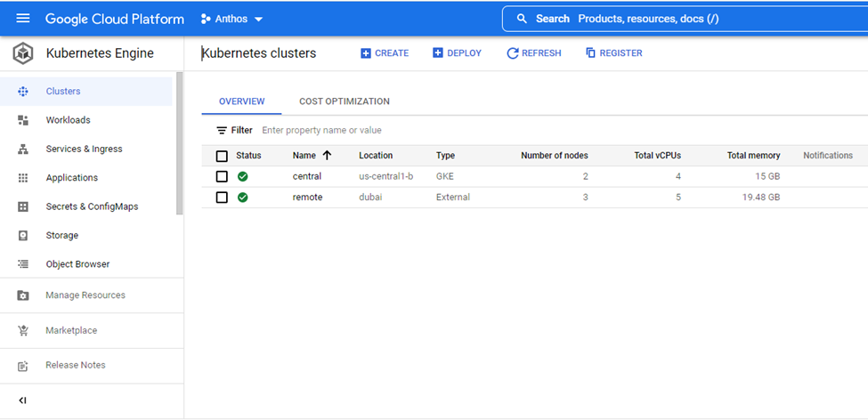
Task: Click the Secrets & ConfigMaps icon
Action: (23, 206)
